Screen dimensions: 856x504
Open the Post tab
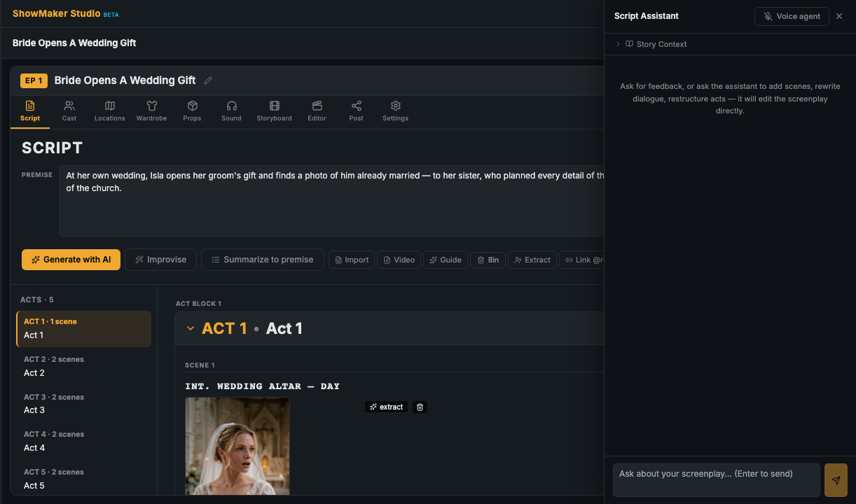pyautogui.click(x=357, y=111)
